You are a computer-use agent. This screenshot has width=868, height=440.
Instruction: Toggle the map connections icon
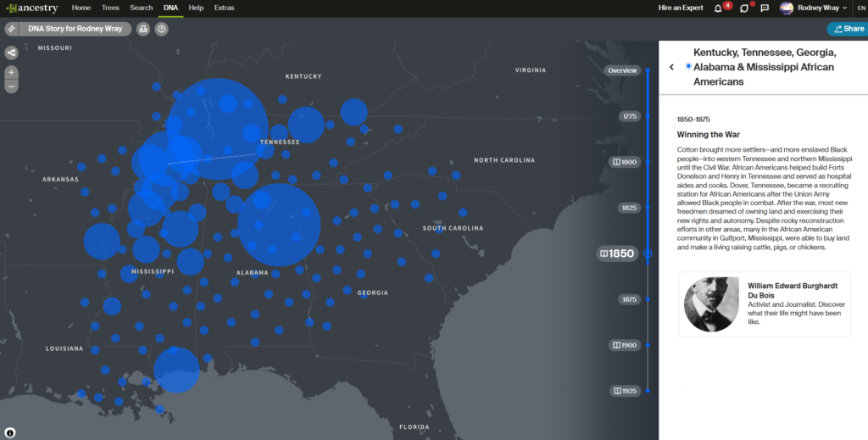(x=12, y=53)
